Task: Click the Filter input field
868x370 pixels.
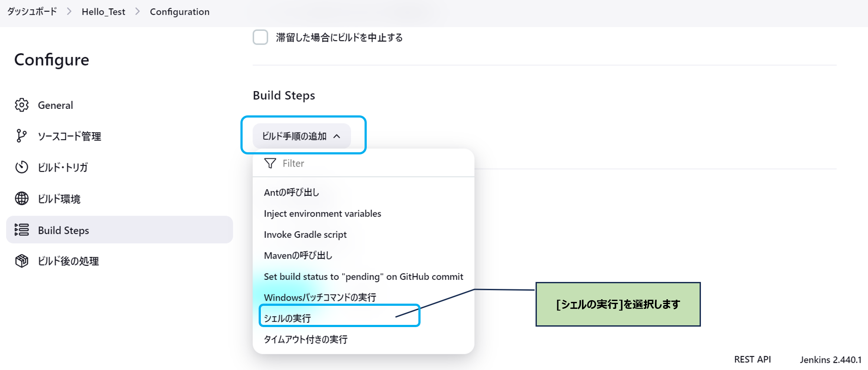Action: click(x=363, y=163)
